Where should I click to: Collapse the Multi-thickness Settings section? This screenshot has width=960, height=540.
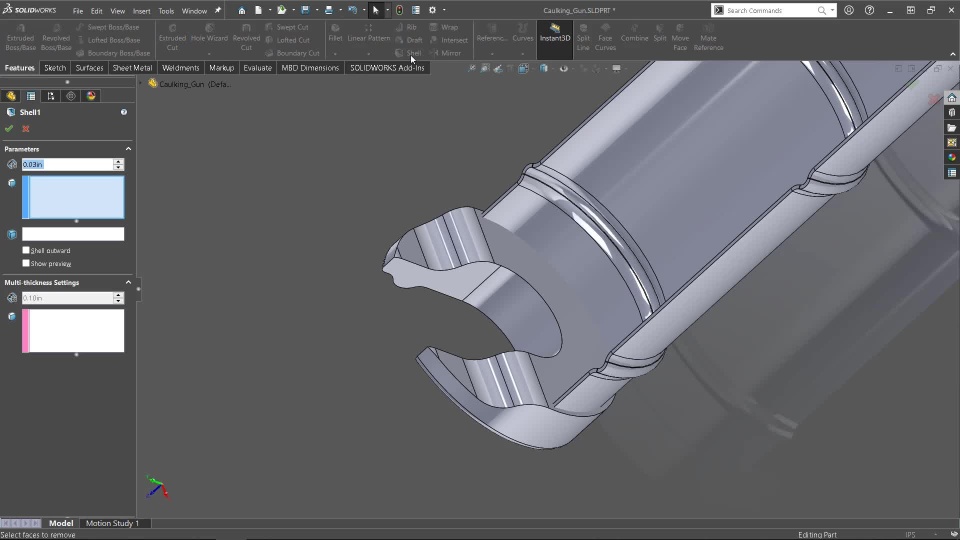[x=128, y=282]
